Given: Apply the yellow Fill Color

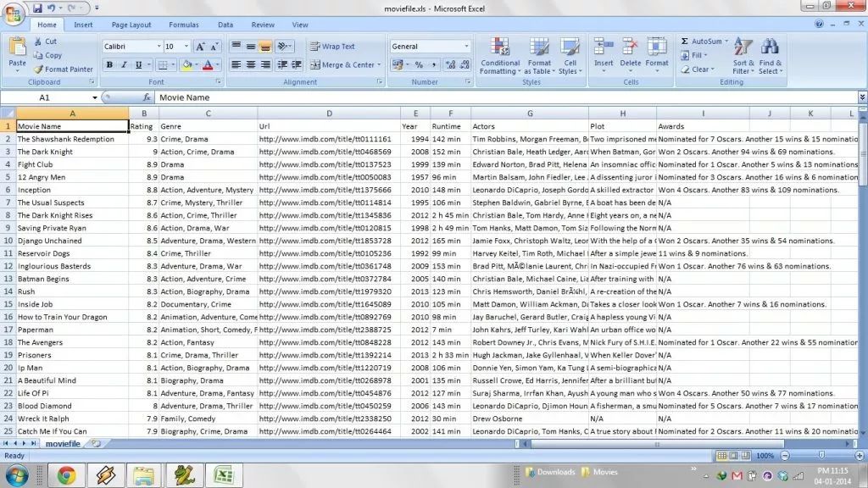Looking at the screenshot, I should pos(187,64).
